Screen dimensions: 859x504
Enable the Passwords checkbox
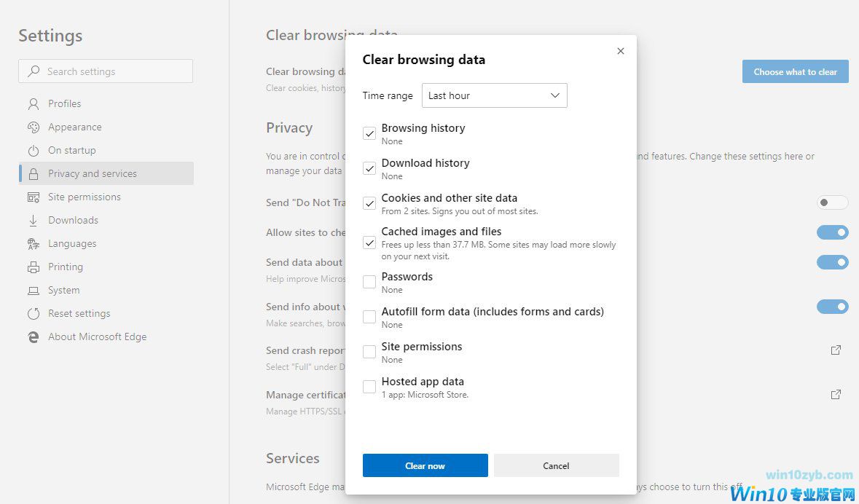(369, 282)
